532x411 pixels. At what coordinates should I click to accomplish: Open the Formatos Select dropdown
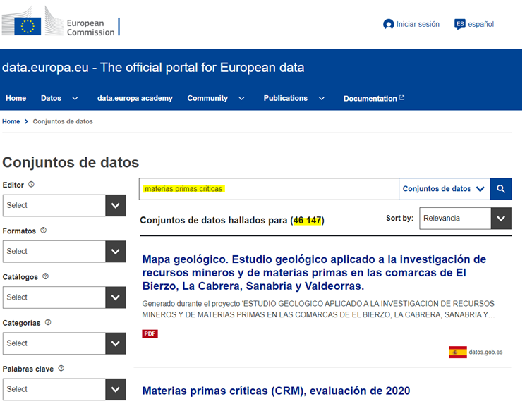64,252
